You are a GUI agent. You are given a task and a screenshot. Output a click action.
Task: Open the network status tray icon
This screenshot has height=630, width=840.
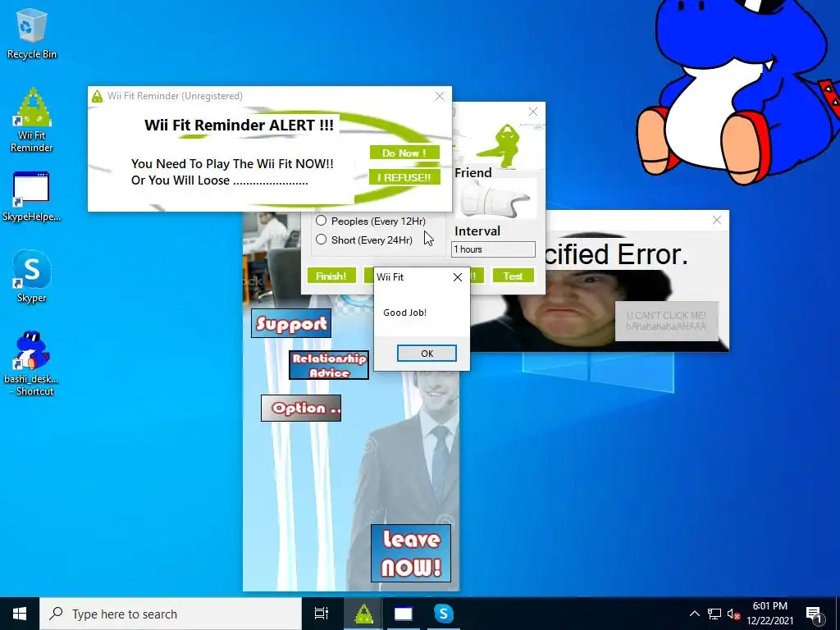point(714,614)
